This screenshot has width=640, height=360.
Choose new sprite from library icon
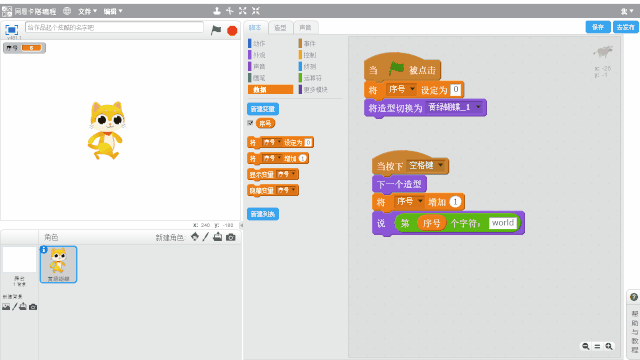195,237
